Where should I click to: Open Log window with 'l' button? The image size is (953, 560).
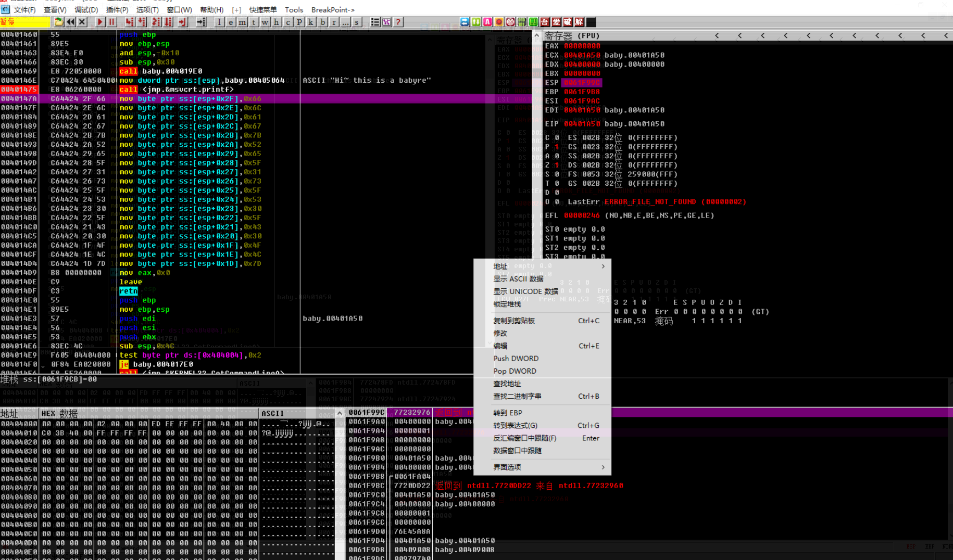pyautogui.click(x=220, y=22)
